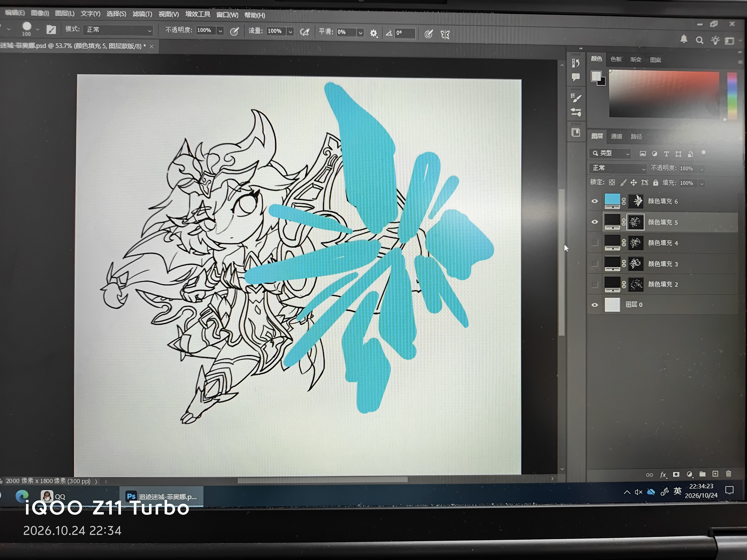Enable pressure for opacity icon
Screen dimensions: 747x560
coord(234,32)
